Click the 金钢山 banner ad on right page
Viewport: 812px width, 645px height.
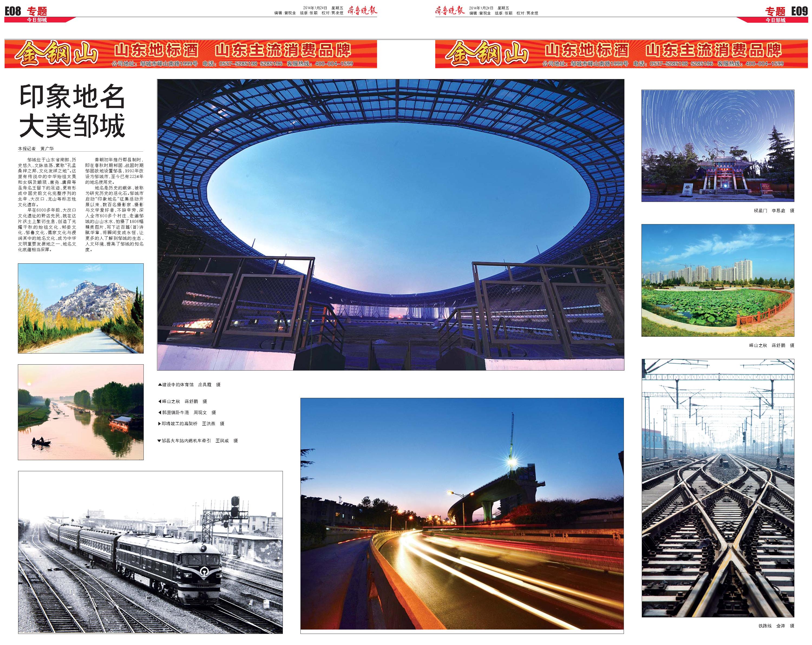coord(621,54)
